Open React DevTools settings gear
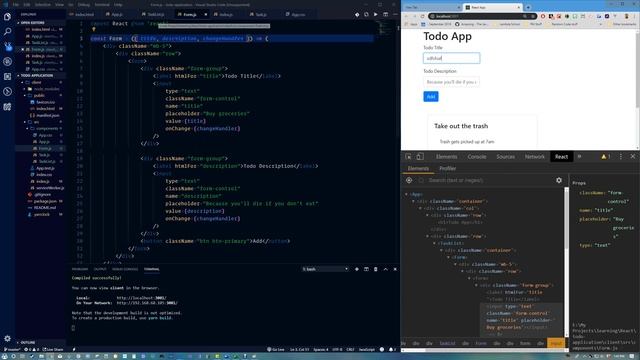The width and height of the screenshot is (640, 360). (559, 180)
